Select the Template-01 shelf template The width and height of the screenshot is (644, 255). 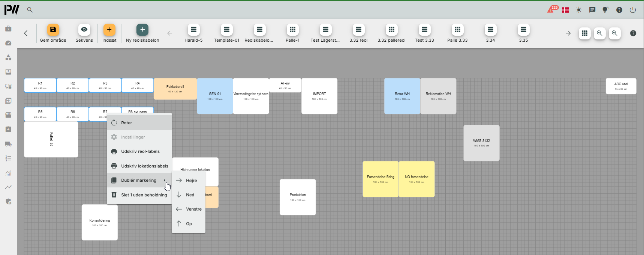click(x=226, y=33)
